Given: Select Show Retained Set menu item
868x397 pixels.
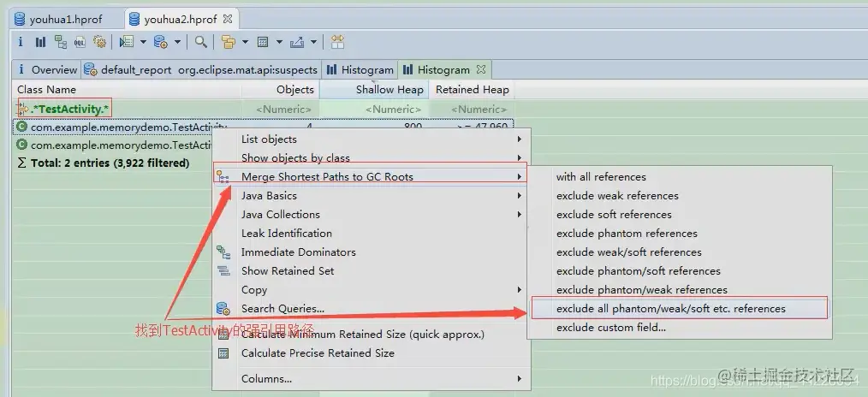Looking at the screenshot, I should 372,271.
